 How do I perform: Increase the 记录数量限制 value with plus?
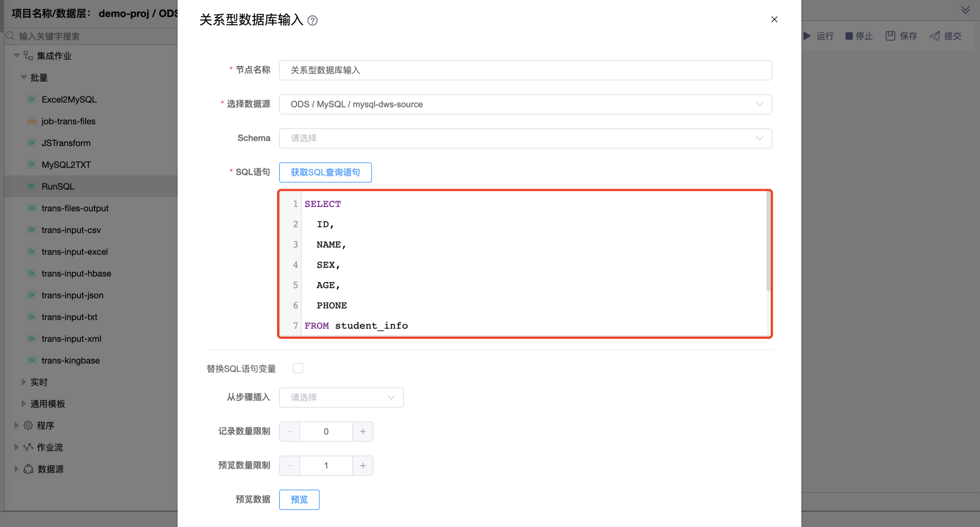362,431
